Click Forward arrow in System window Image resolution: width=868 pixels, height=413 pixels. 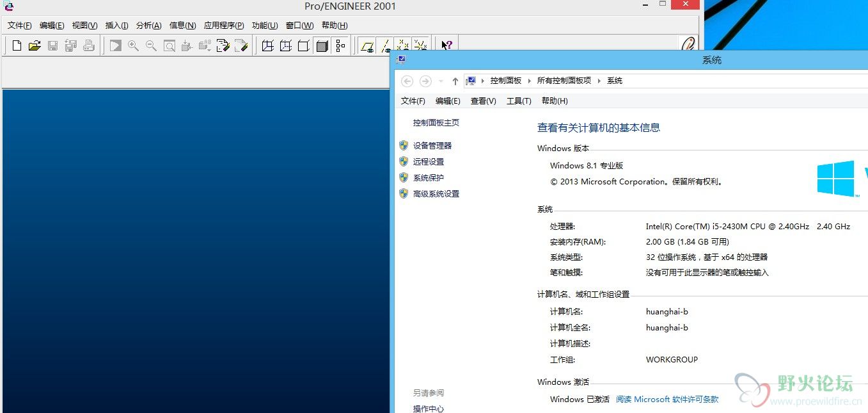click(425, 81)
